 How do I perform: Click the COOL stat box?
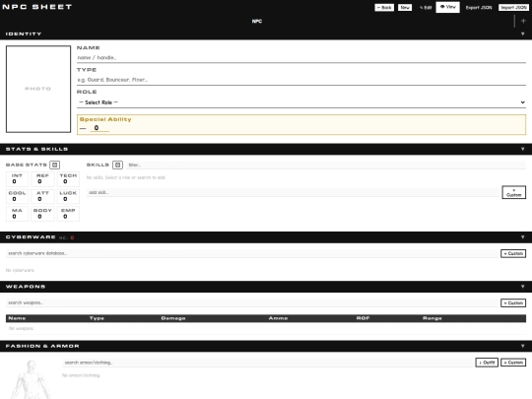(x=17, y=196)
